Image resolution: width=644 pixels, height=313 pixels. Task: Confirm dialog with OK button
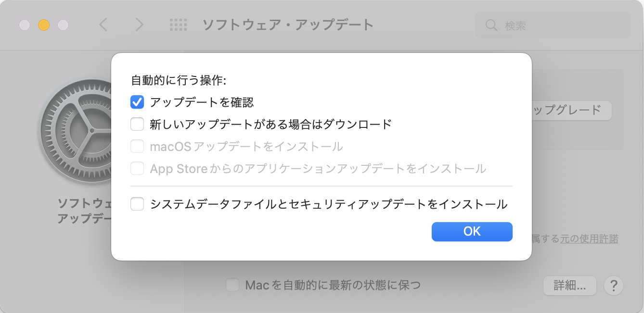coord(472,231)
